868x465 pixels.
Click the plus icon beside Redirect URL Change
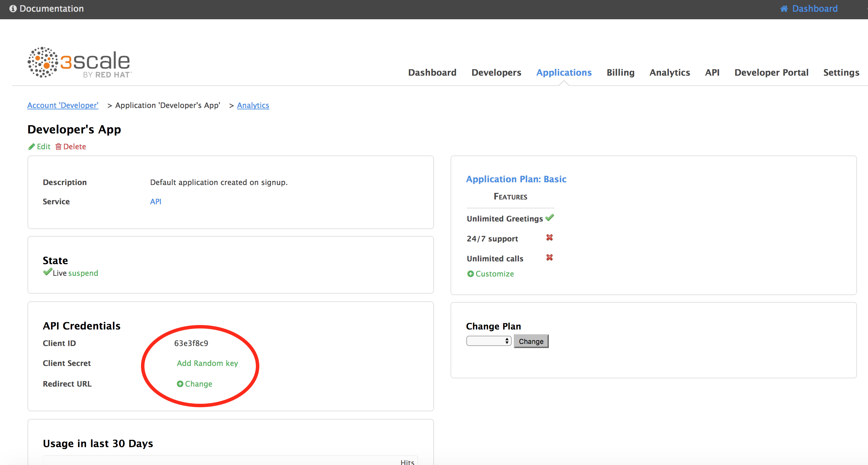point(180,384)
